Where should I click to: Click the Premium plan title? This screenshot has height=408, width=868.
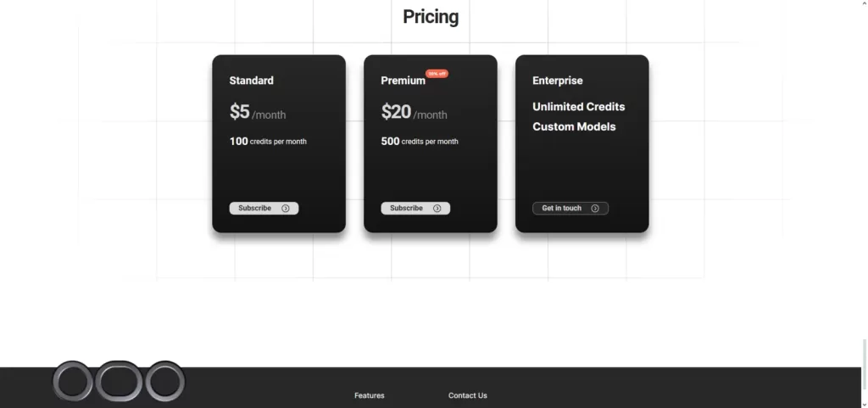pyautogui.click(x=403, y=81)
